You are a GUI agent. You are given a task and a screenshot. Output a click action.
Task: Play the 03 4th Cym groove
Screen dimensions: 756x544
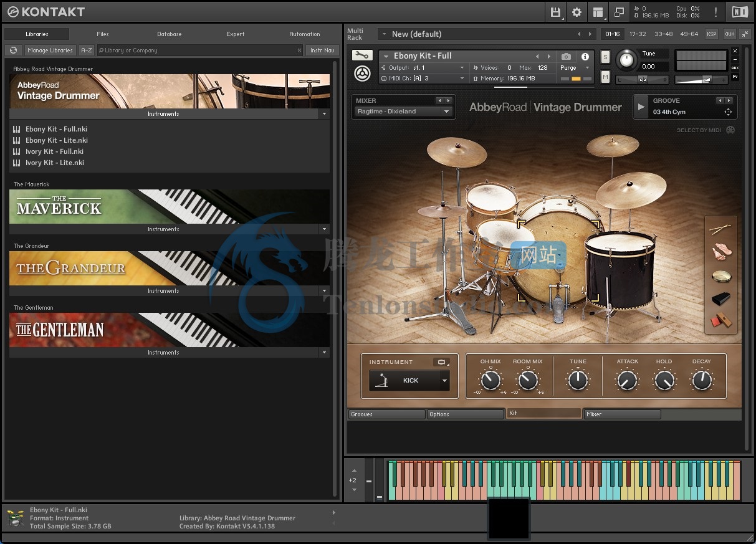click(640, 107)
